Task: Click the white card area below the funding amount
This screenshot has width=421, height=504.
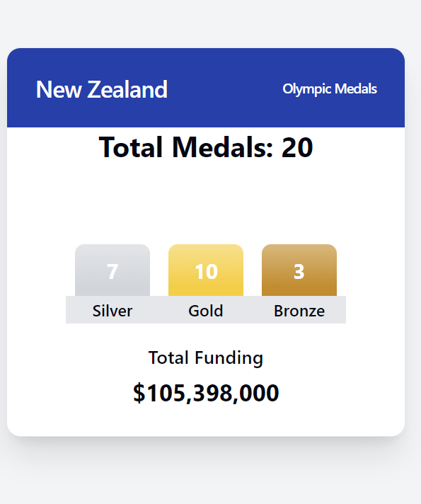Action: (x=206, y=421)
